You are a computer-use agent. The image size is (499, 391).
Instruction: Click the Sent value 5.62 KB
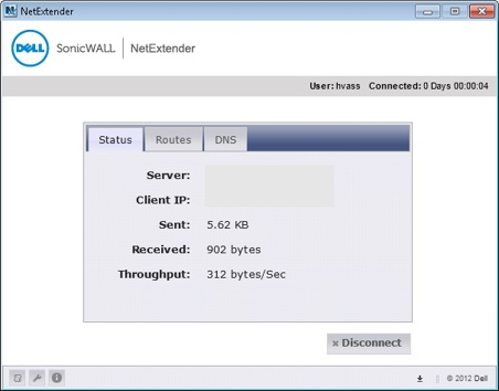[228, 225]
